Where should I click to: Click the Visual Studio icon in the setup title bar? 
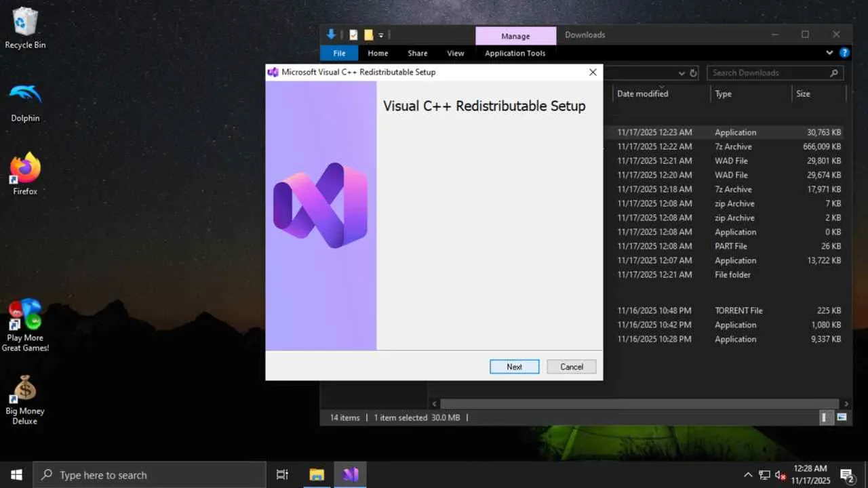click(273, 73)
